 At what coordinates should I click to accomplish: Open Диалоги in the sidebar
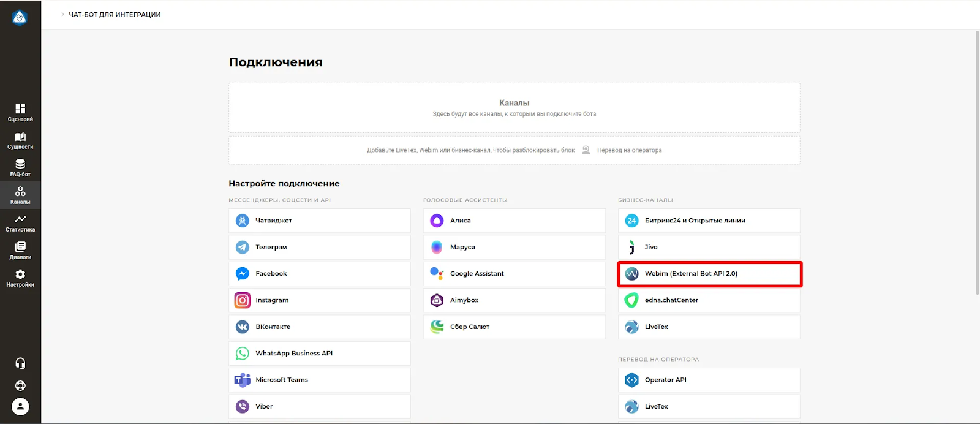pos(20,251)
